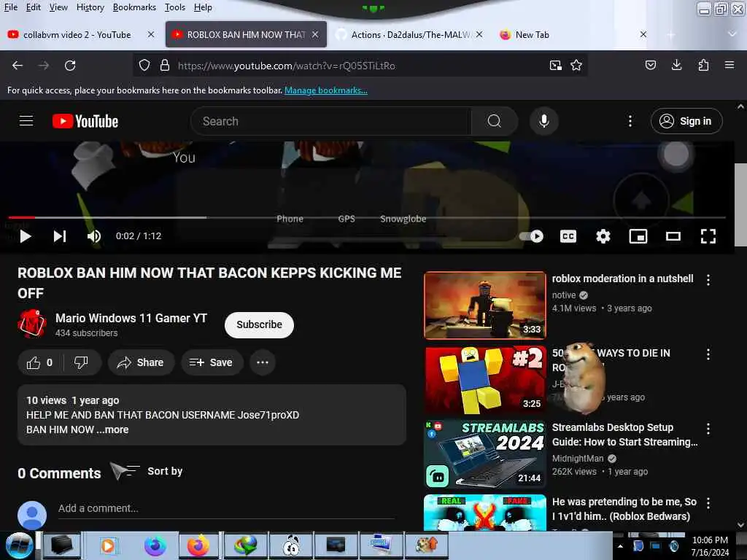Play the video
Image resolution: width=747 pixels, height=560 pixels.
(26, 236)
